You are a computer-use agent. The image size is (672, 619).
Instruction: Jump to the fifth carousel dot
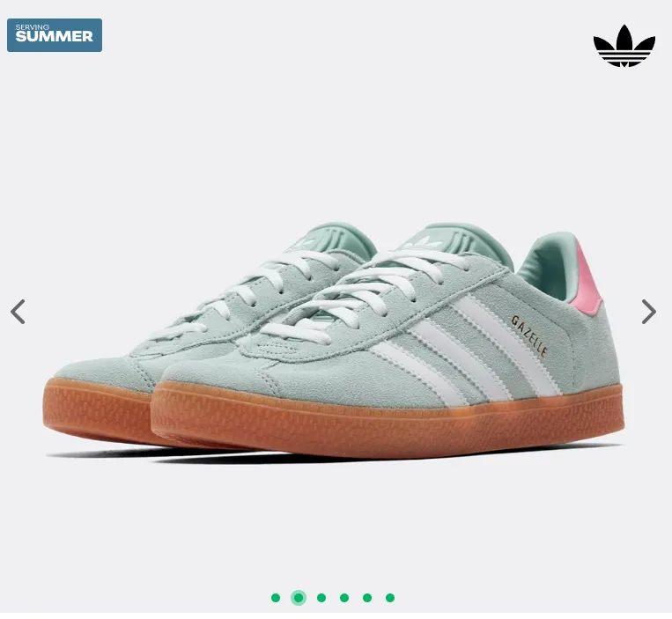pyautogui.click(x=367, y=598)
